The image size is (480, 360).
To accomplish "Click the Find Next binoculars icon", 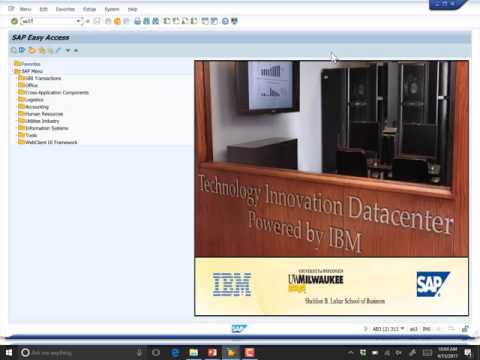I will (155, 21).
